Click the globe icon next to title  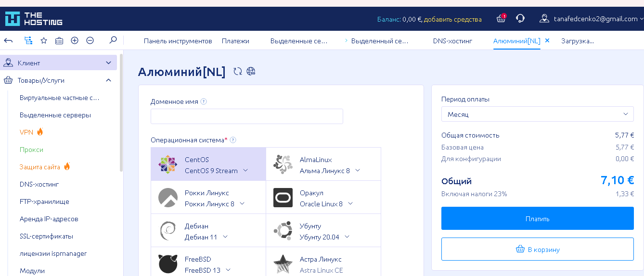[251, 72]
